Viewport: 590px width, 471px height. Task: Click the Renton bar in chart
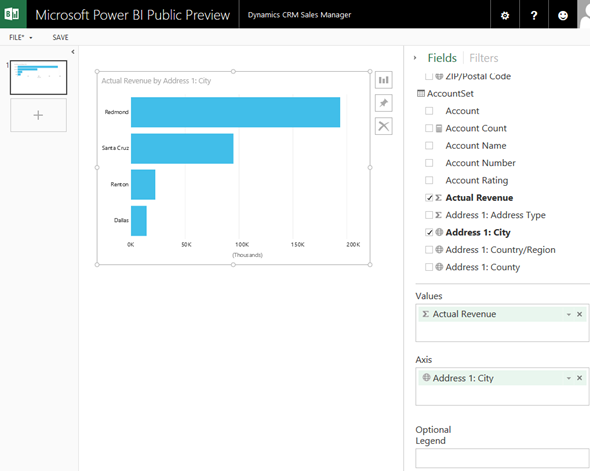[143, 184]
